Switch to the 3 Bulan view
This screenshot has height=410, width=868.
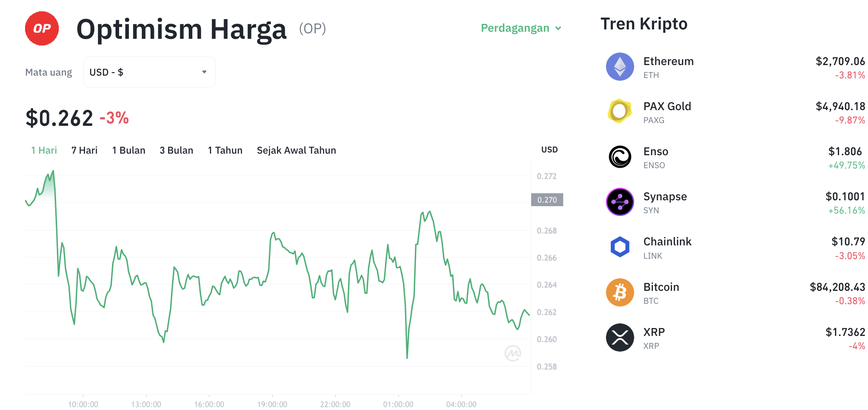[176, 150]
